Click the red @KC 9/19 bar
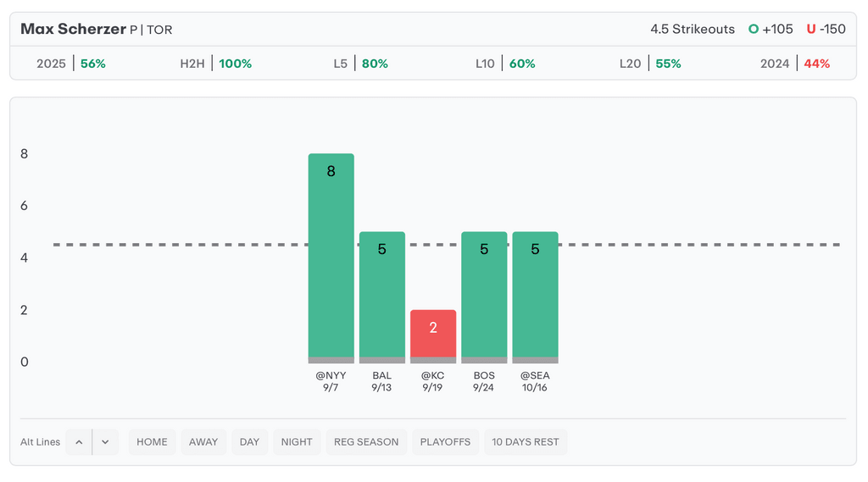Screen dimensions: 868x482 (433, 335)
